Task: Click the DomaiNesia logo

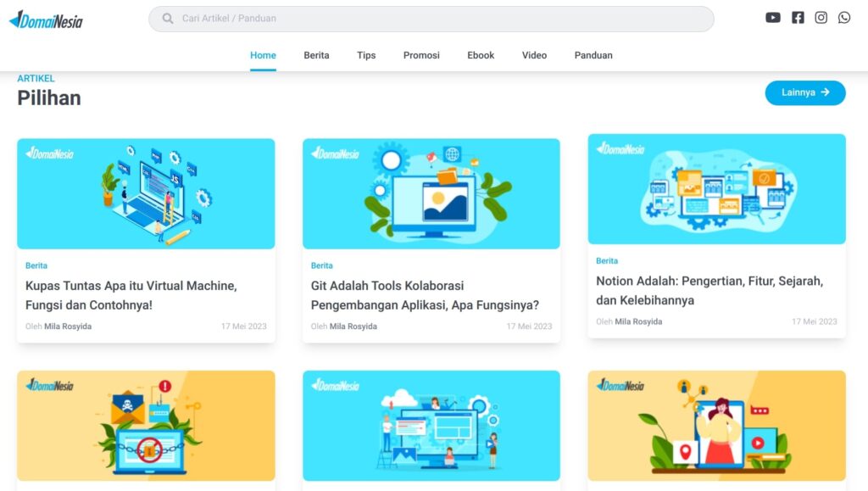Action: click(46, 19)
